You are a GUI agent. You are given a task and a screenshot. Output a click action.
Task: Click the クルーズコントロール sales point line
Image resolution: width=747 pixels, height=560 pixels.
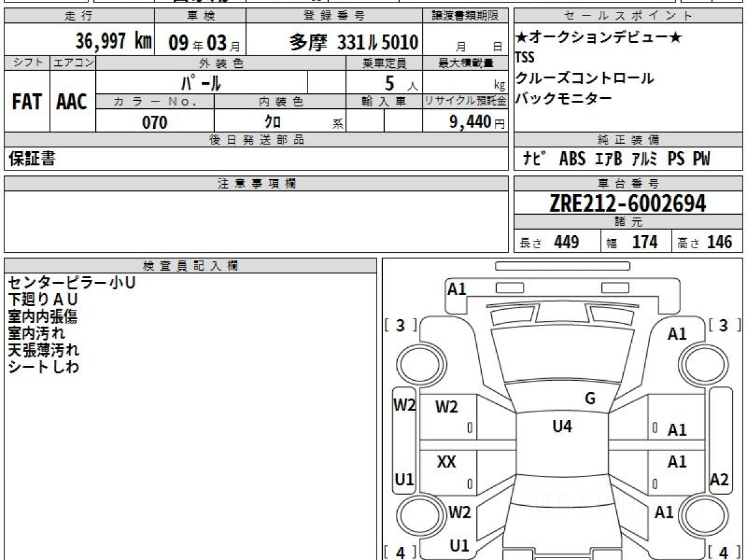pos(585,78)
